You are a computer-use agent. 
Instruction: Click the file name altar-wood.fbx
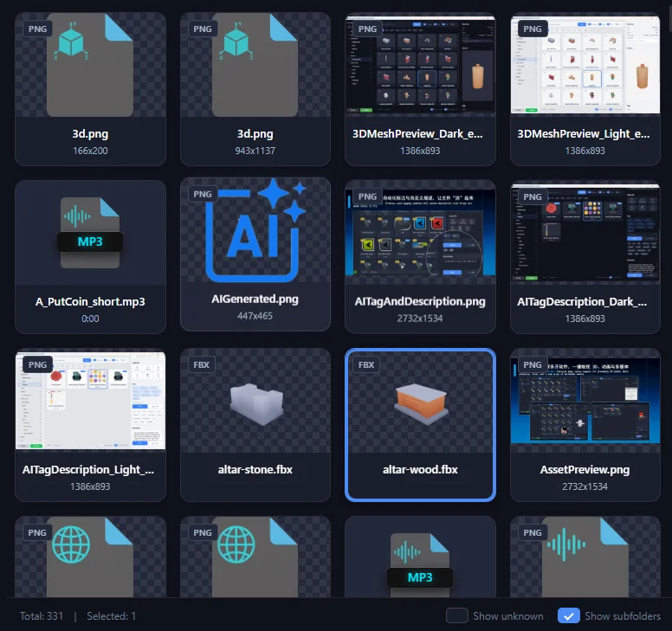point(420,469)
